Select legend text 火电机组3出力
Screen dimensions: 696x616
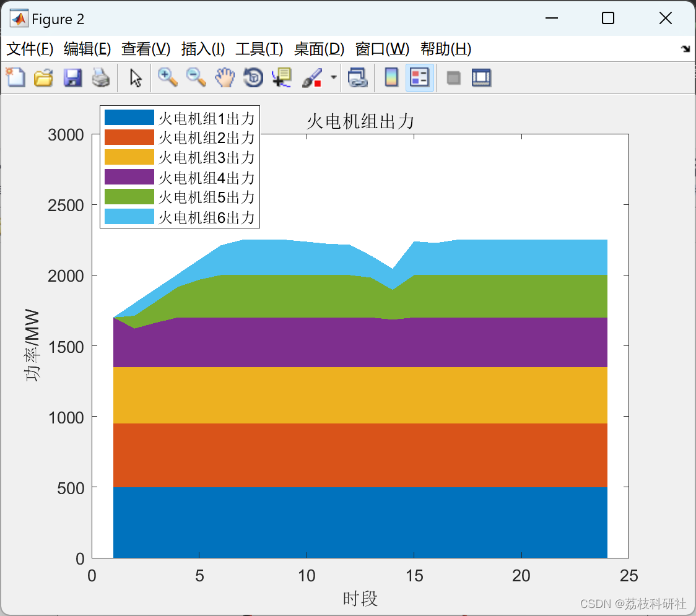click(206, 158)
